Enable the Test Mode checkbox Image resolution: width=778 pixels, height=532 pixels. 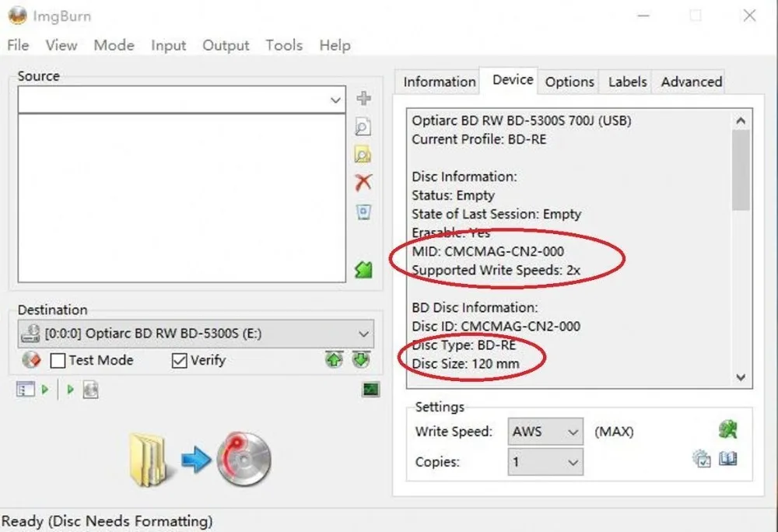[58, 360]
